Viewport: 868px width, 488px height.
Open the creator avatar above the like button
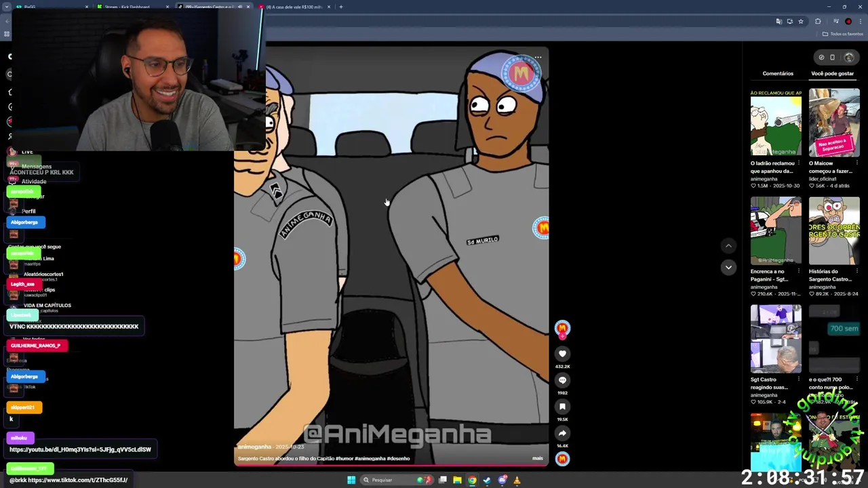pos(562,329)
